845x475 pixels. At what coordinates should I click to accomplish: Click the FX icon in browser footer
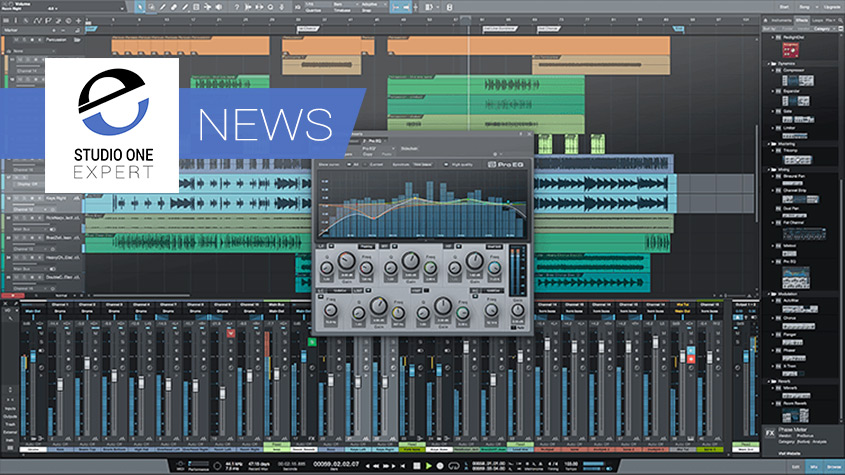click(770, 433)
